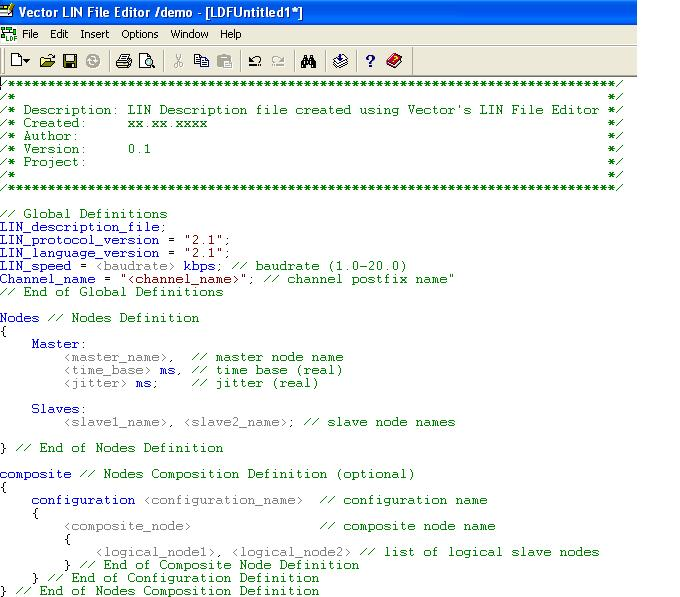Click the Open folder toolbar icon

pos(47,61)
